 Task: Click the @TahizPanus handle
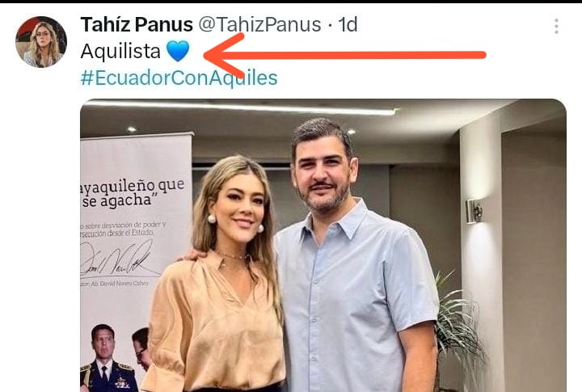pos(259,24)
